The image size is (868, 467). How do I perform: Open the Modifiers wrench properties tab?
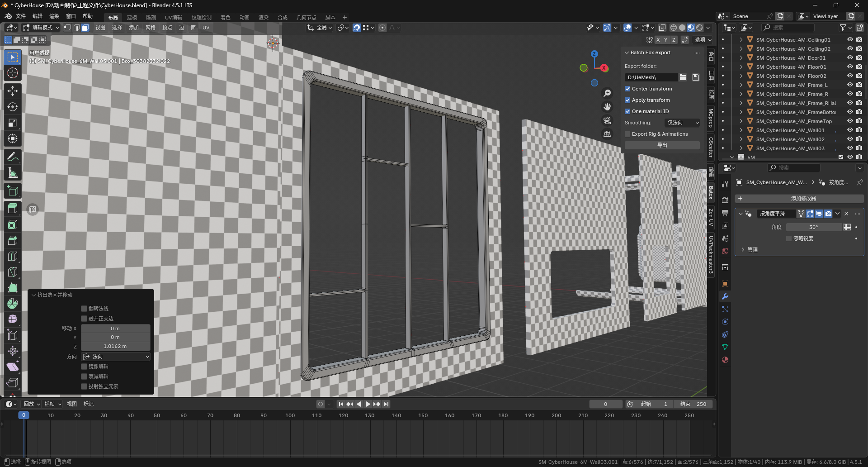tap(725, 296)
